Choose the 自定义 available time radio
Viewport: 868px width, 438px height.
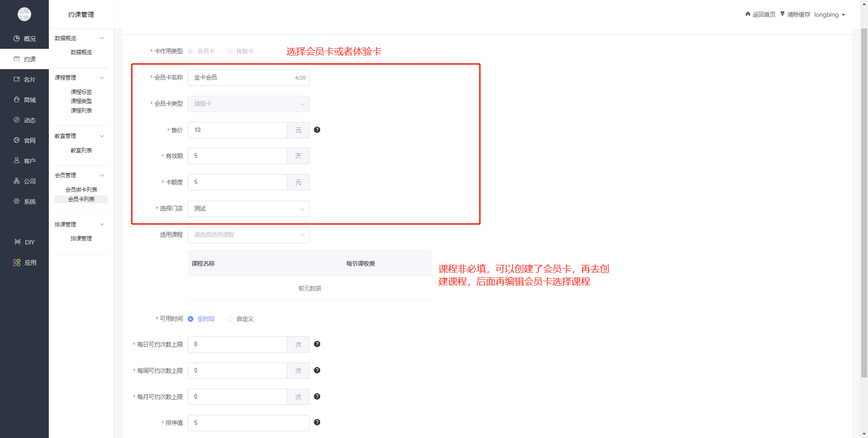(230, 319)
